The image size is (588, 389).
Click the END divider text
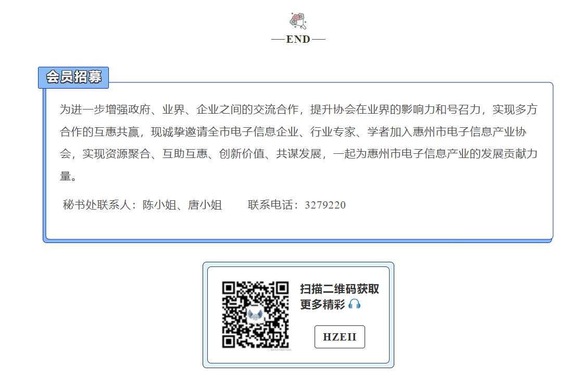[298, 40]
